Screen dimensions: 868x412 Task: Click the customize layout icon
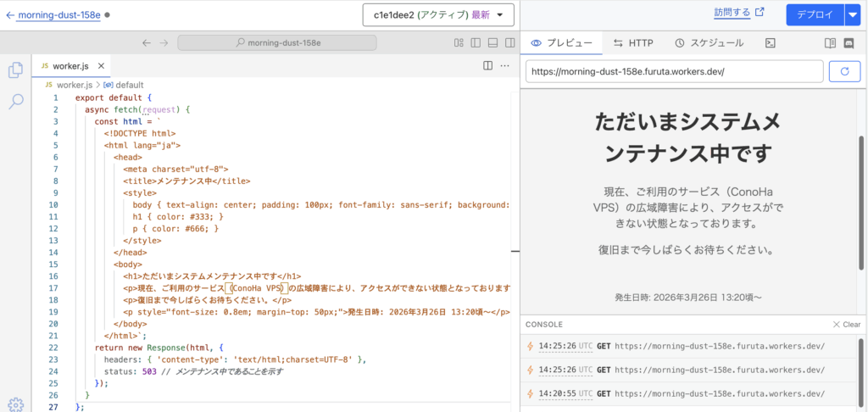tap(459, 42)
